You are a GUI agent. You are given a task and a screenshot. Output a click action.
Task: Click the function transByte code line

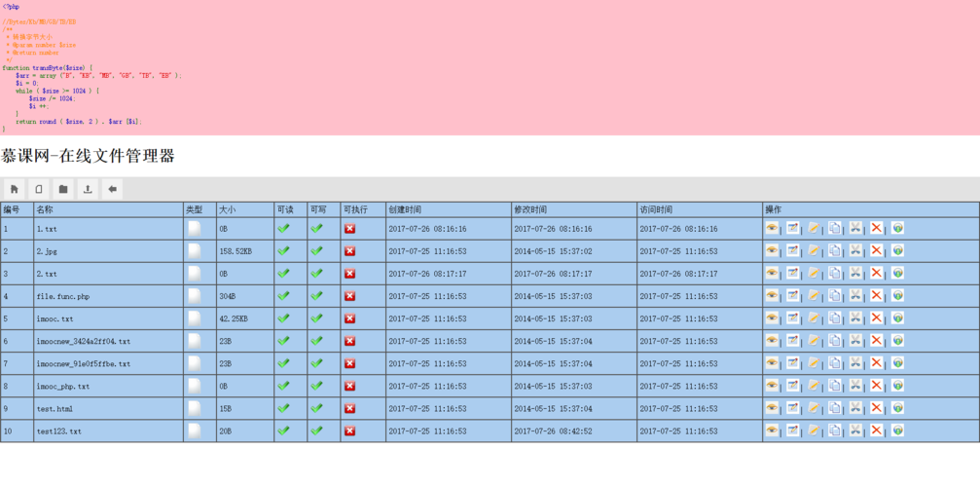[x=48, y=67]
